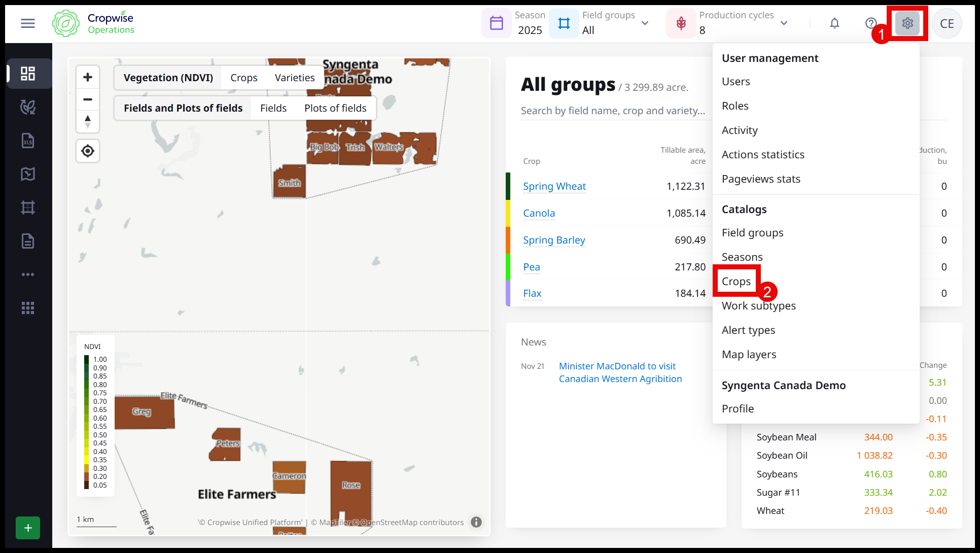
Task: Click the notifications bell icon
Action: tap(834, 23)
